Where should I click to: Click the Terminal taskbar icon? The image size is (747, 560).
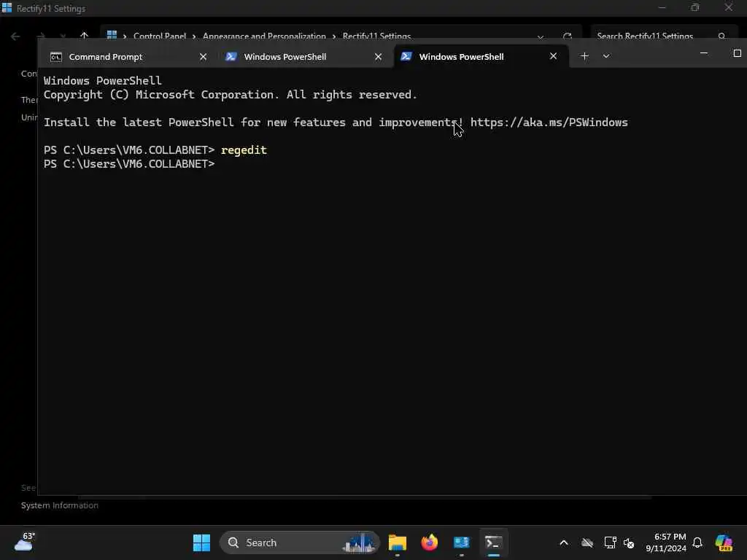tap(494, 542)
